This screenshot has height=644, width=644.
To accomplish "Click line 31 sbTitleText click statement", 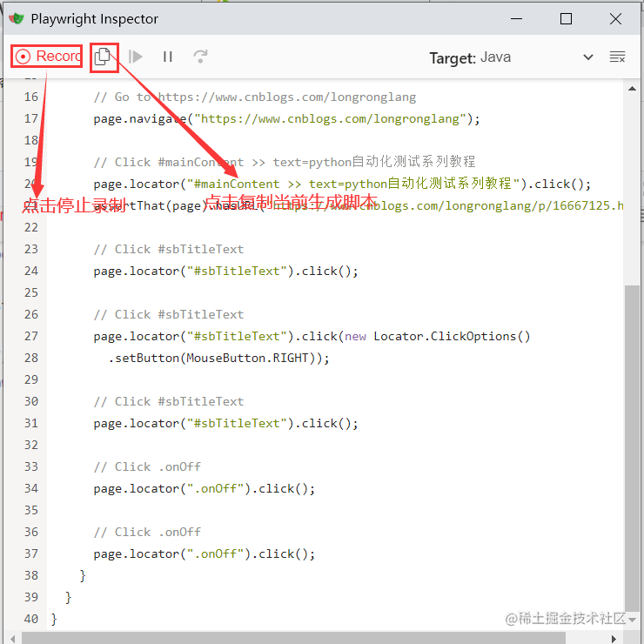I will (x=225, y=423).
